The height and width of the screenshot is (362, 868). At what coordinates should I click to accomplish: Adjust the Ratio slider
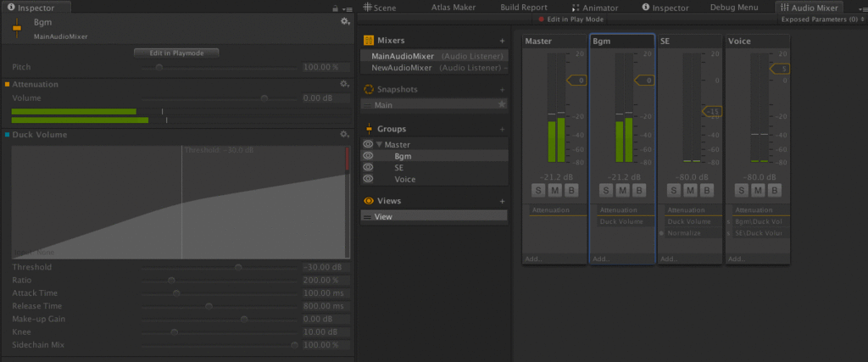[171, 280]
